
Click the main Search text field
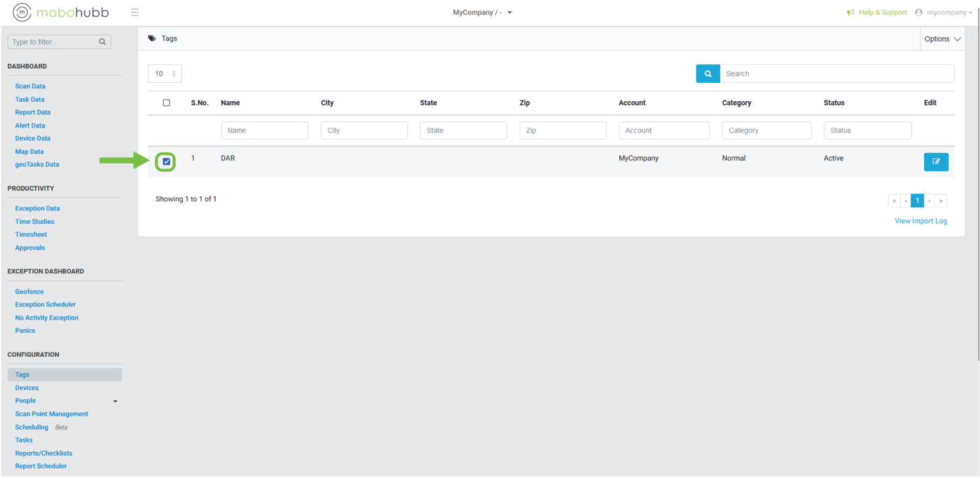pos(837,74)
